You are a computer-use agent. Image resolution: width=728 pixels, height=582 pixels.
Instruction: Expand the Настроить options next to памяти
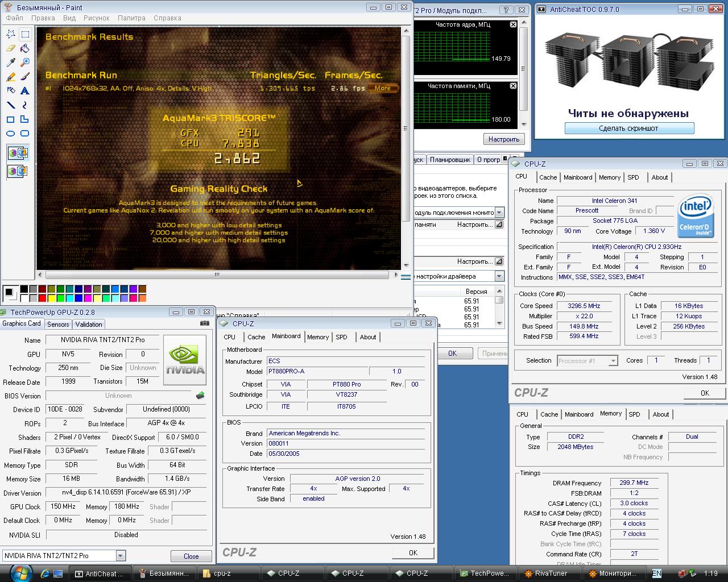pyautogui.click(x=499, y=225)
